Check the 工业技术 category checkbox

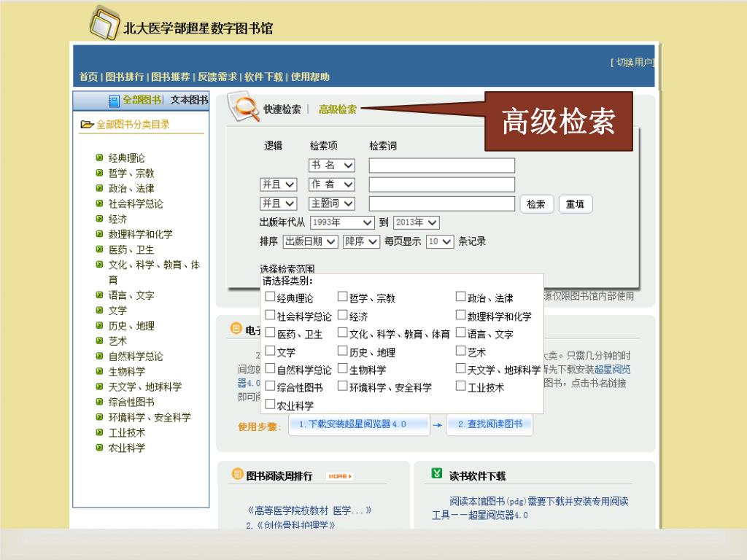(x=460, y=386)
